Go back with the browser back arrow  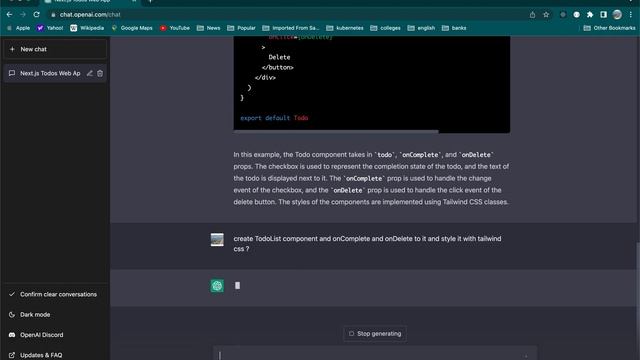[x=9, y=15]
